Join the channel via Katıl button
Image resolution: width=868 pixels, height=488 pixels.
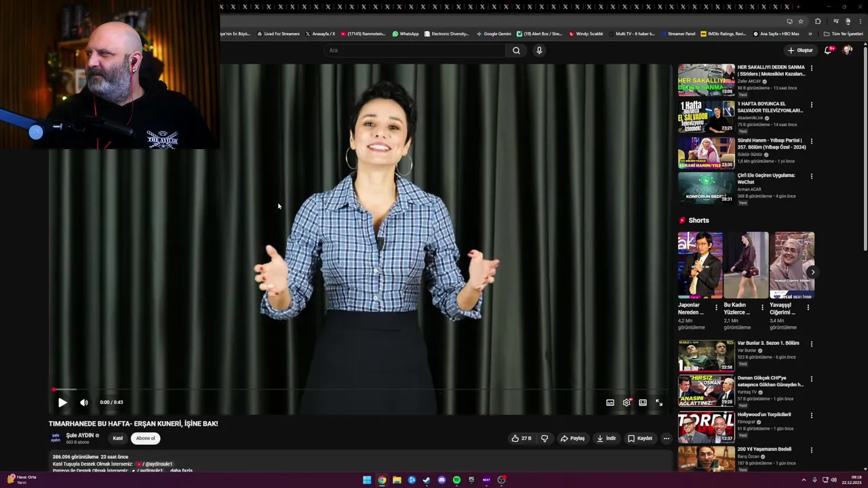(118, 439)
